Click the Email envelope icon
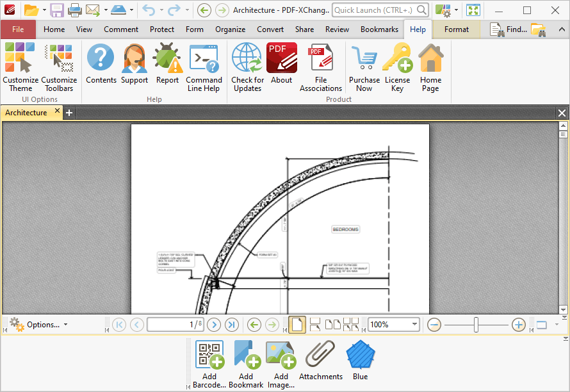This screenshot has width=570, height=392. [93, 10]
